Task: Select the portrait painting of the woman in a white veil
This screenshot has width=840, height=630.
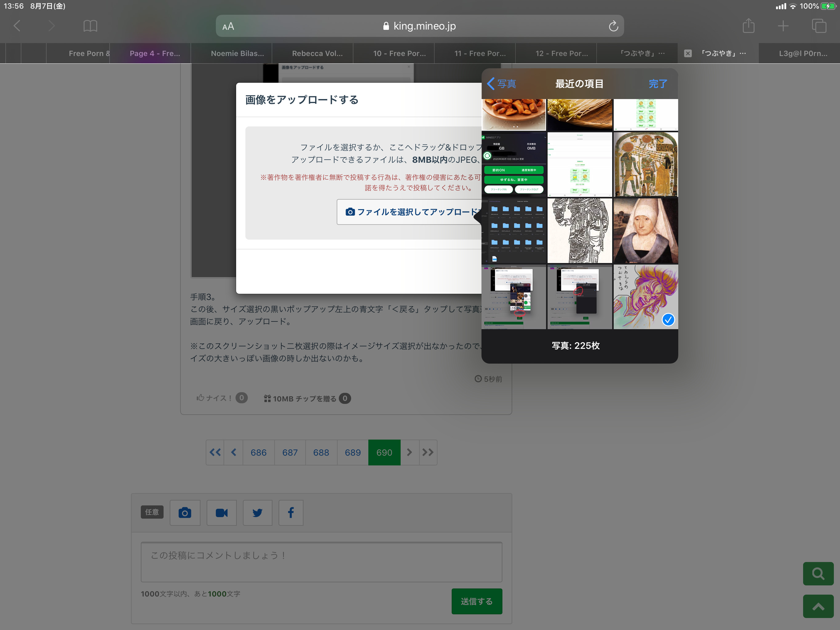Action: tap(645, 231)
